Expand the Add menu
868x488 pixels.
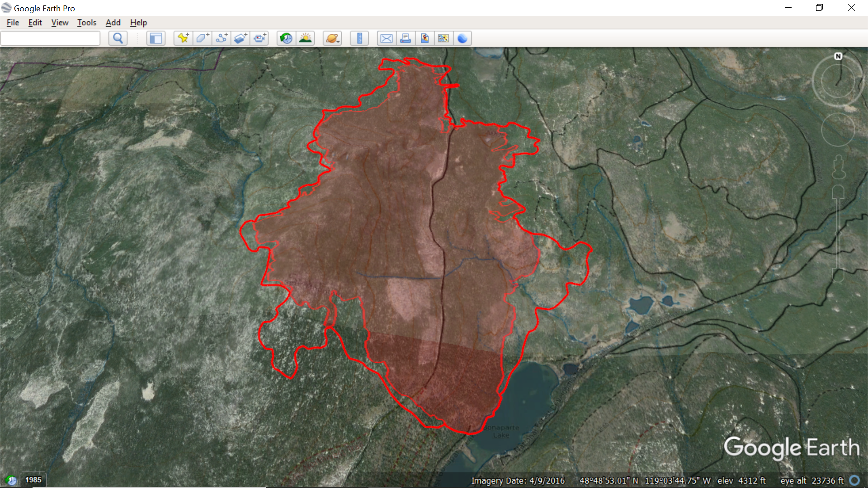pos(113,23)
